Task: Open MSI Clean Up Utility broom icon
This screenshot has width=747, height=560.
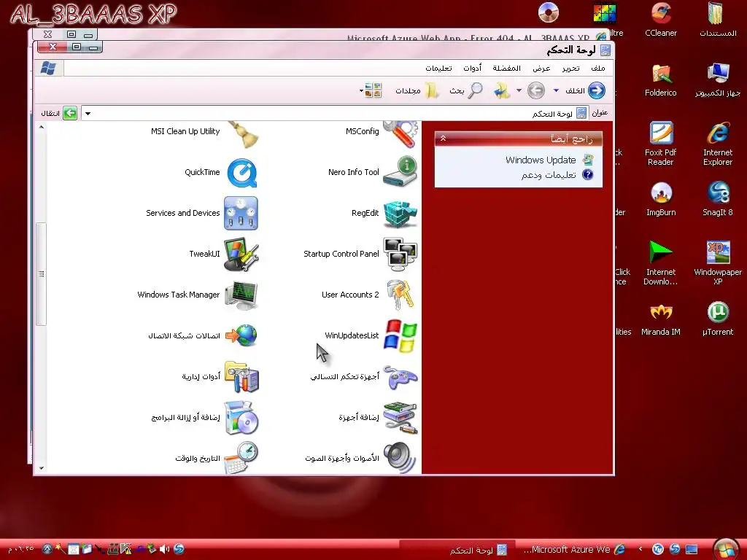Action: (242, 134)
